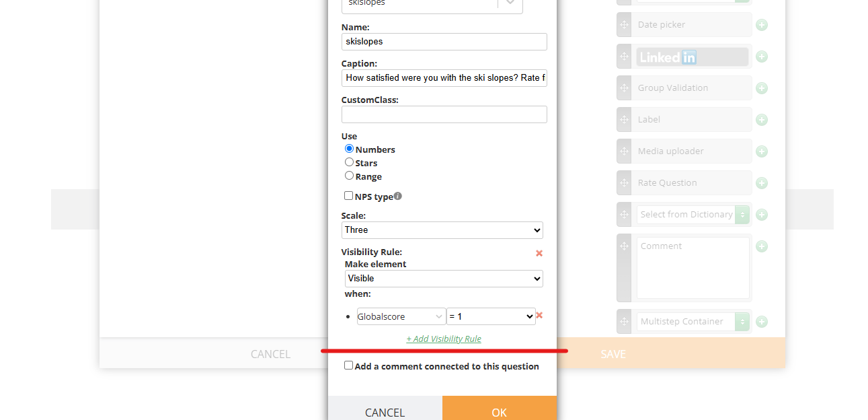The image size is (868, 420).
Task: Select the Range radio option
Action: pos(349,176)
